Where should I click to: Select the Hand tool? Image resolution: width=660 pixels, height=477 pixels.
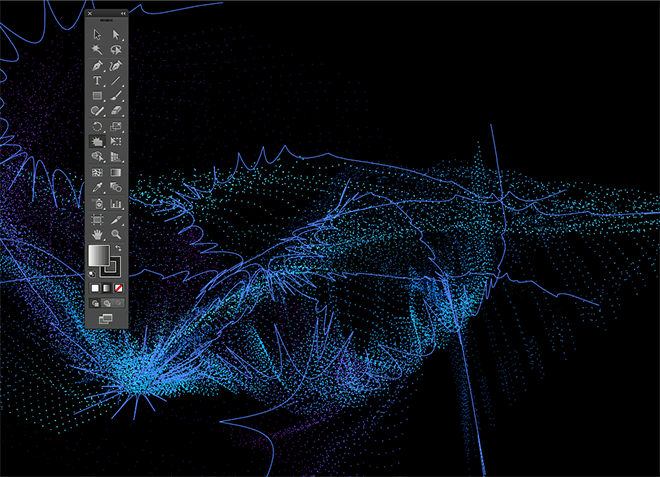(x=97, y=233)
